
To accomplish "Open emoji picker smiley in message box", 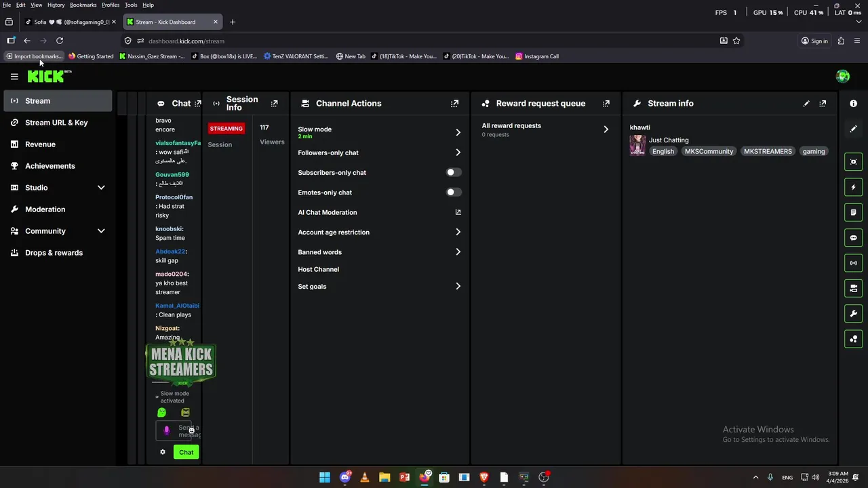I will coord(191,430).
